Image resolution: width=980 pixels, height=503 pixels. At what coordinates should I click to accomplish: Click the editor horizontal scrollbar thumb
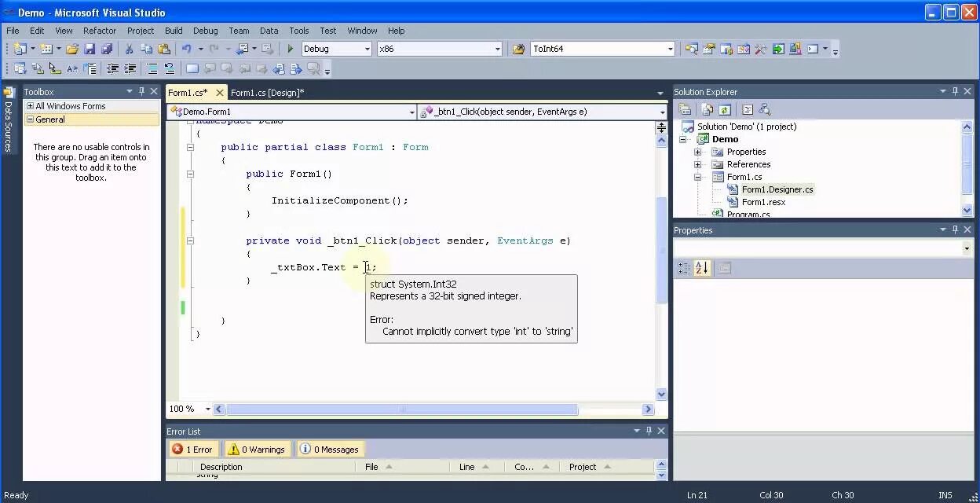point(402,409)
